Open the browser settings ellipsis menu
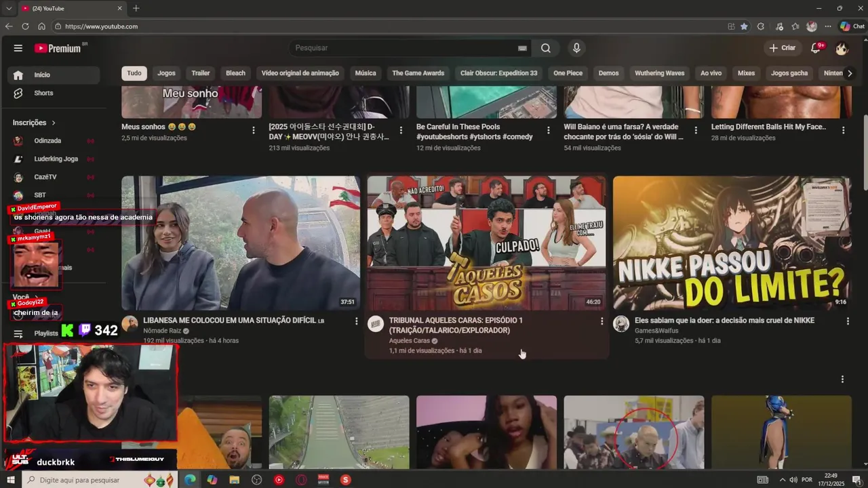Viewport: 868px width, 488px height. [828, 26]
